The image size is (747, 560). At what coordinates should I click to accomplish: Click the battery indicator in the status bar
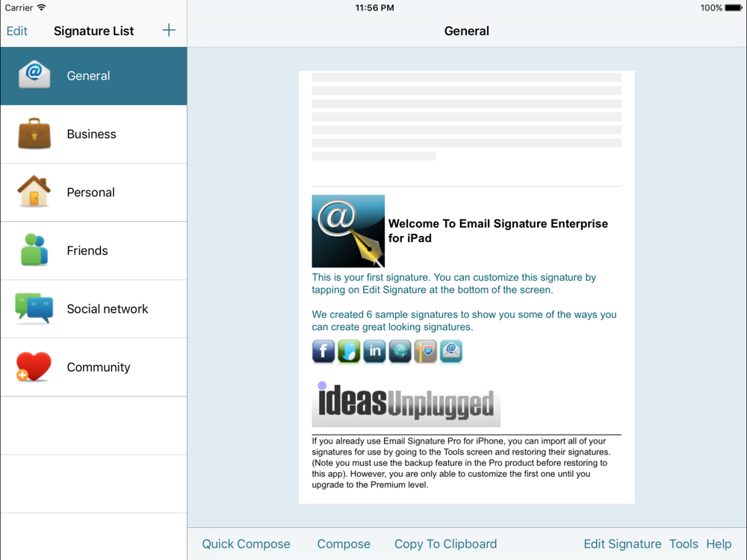[x=734, y=7]
